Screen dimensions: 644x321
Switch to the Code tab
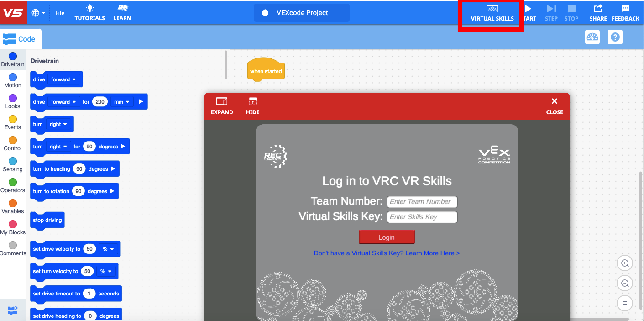coord(20,39)
